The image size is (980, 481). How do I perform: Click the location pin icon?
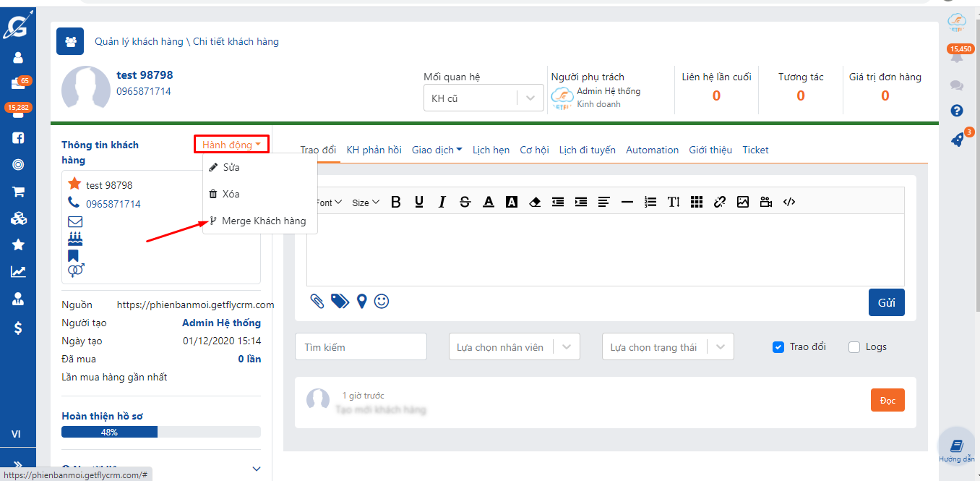click(x=361, y=301)
